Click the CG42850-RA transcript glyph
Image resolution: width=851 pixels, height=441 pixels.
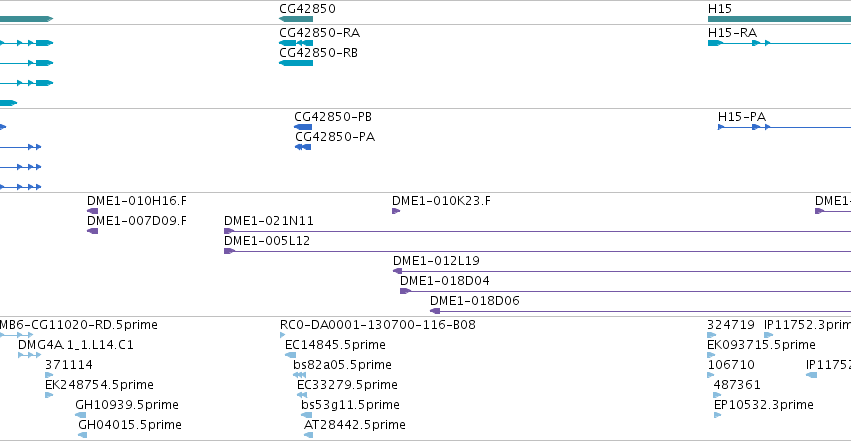pos(296,43)
